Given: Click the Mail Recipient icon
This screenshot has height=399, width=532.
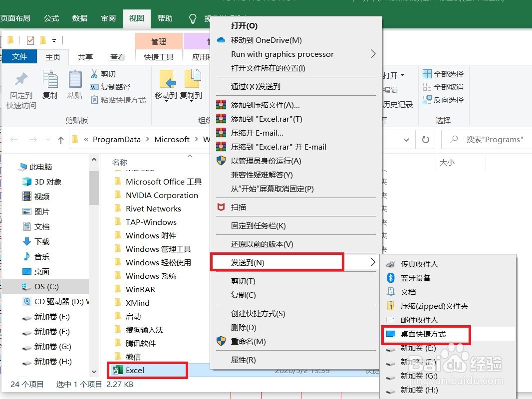Looking at the screenshot, I should (391, 320).
